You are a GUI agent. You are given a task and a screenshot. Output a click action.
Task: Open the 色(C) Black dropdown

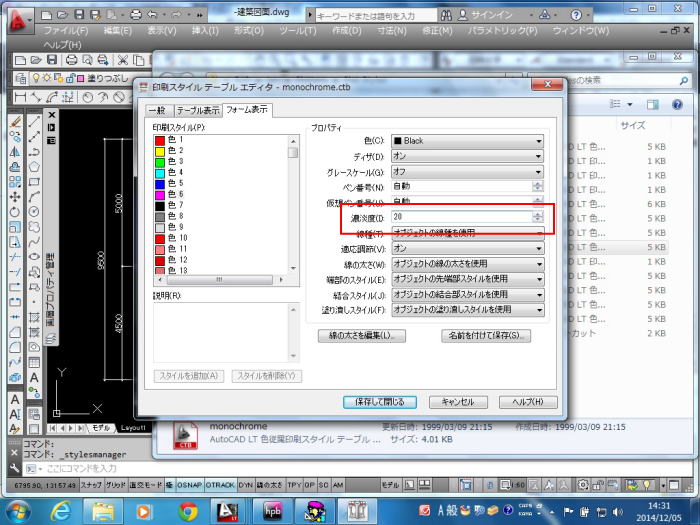pyautogui.click(x=468, y=141)
